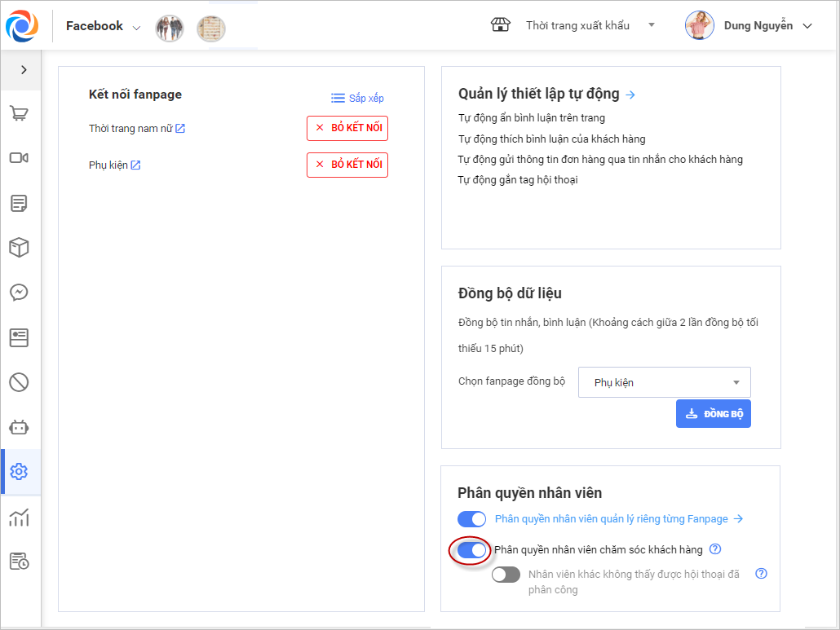Click 'BỎ KẾT NỐI' for Thời trang nam nữ
Image resolution: width=840 pixels, height=630 pixels.
pos(347,128)
